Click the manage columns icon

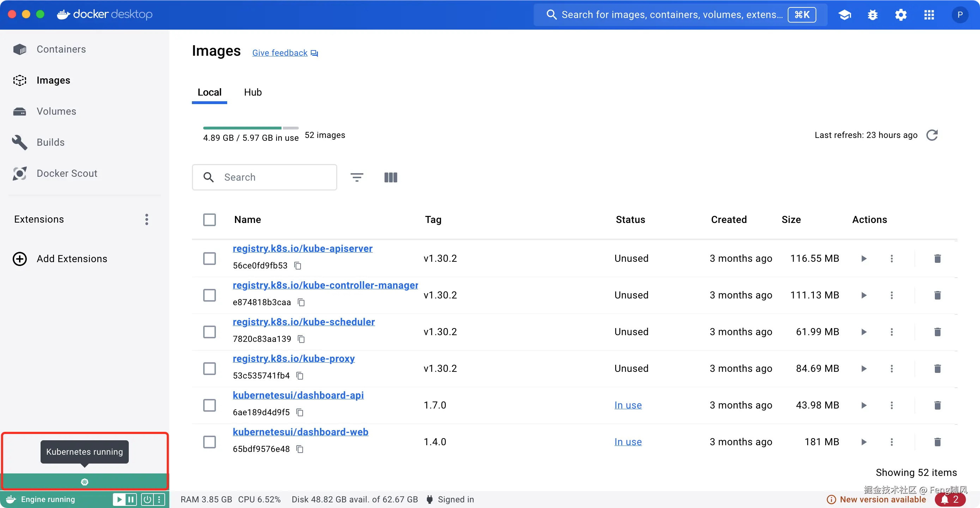390,177
